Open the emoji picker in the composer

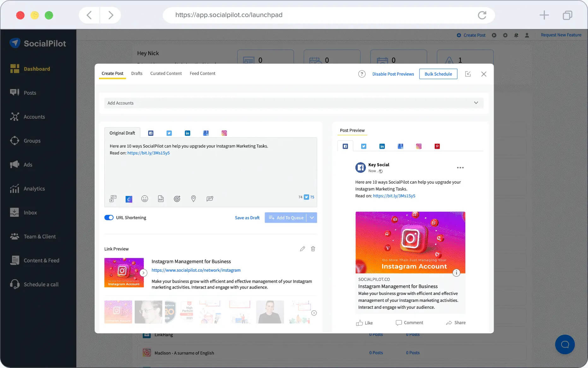pos(145,198)
